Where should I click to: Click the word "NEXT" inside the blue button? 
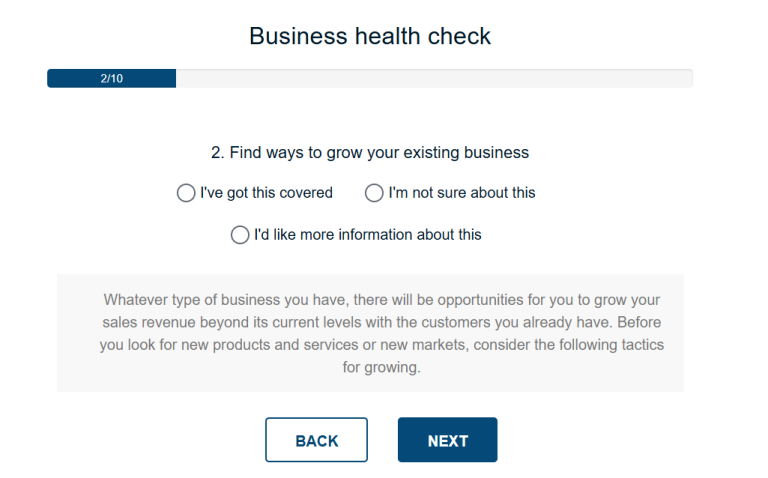[x=448, y=441]
